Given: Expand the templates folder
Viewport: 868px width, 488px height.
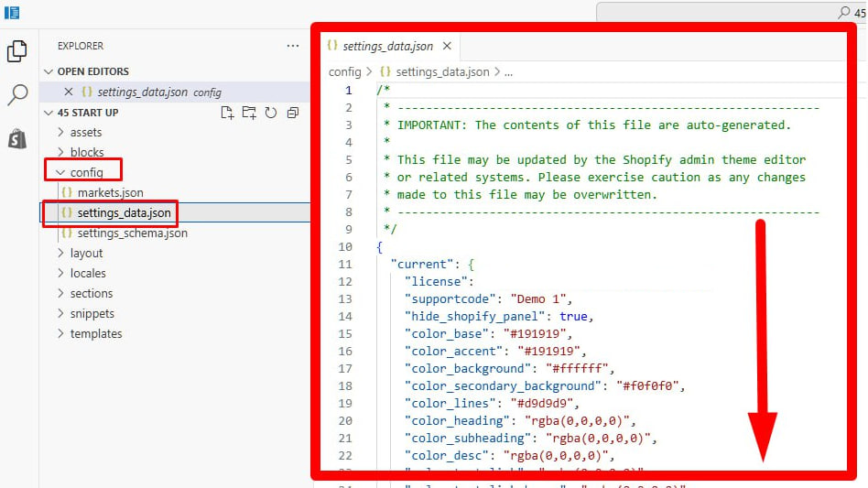Looking at the screenshot, I should [95, 334].
